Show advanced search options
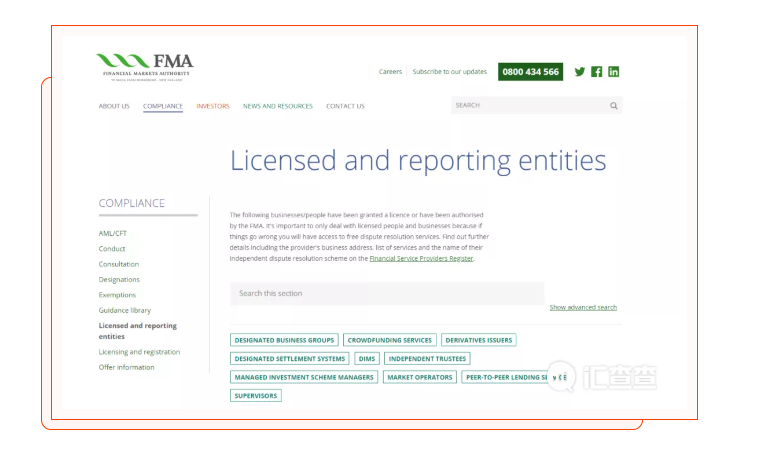764x452 pixels. [583, 307]
